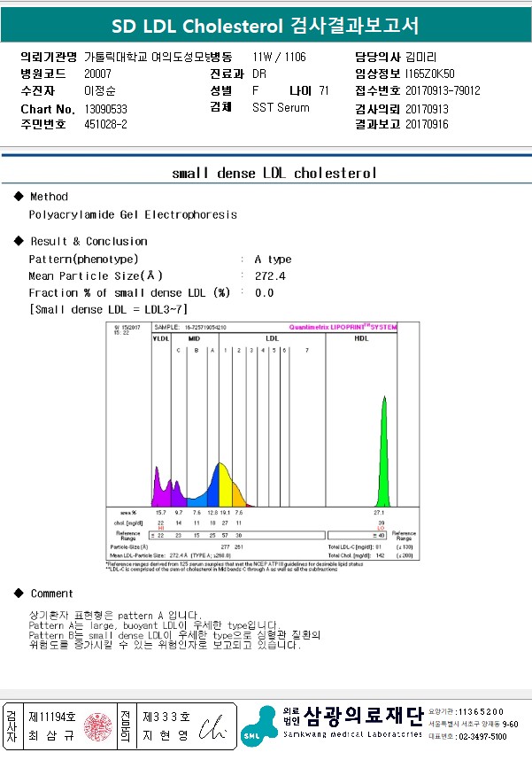The height and width of the screenshot is (760, 532).
Task: Click phone number 02-3497-5100
Action: (x=482, y=736)
